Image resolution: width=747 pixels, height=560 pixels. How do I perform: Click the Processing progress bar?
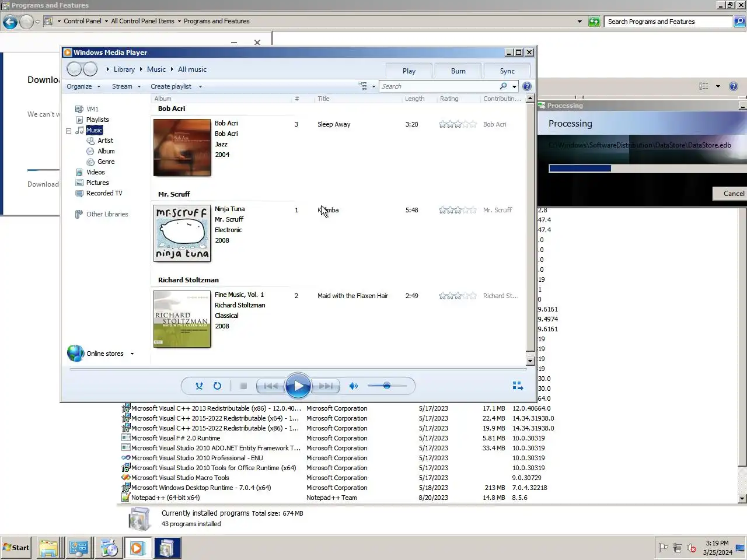pos(647,169)
